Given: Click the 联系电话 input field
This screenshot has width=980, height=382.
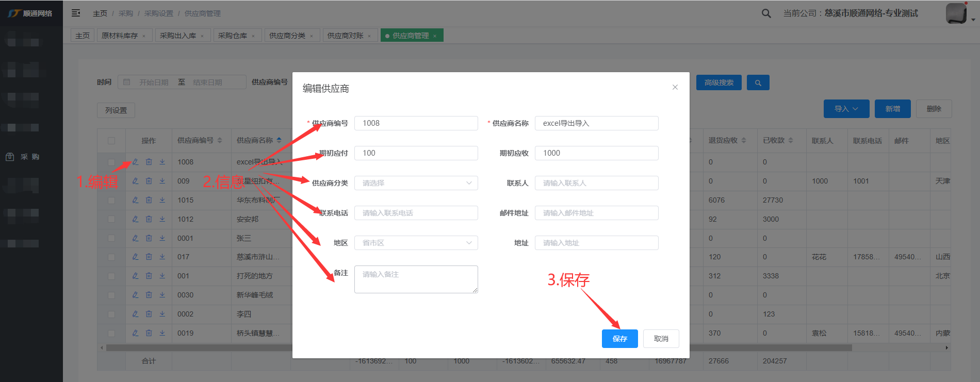Looking at the screenshot, I should [x=416, y=213].
